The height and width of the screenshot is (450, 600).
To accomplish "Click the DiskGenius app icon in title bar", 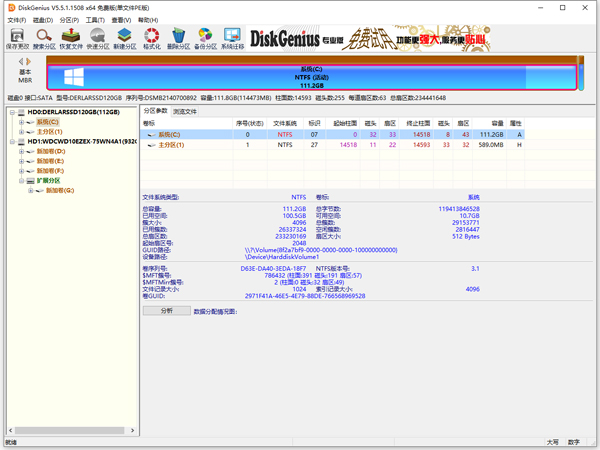I will (x=12, y=8).
